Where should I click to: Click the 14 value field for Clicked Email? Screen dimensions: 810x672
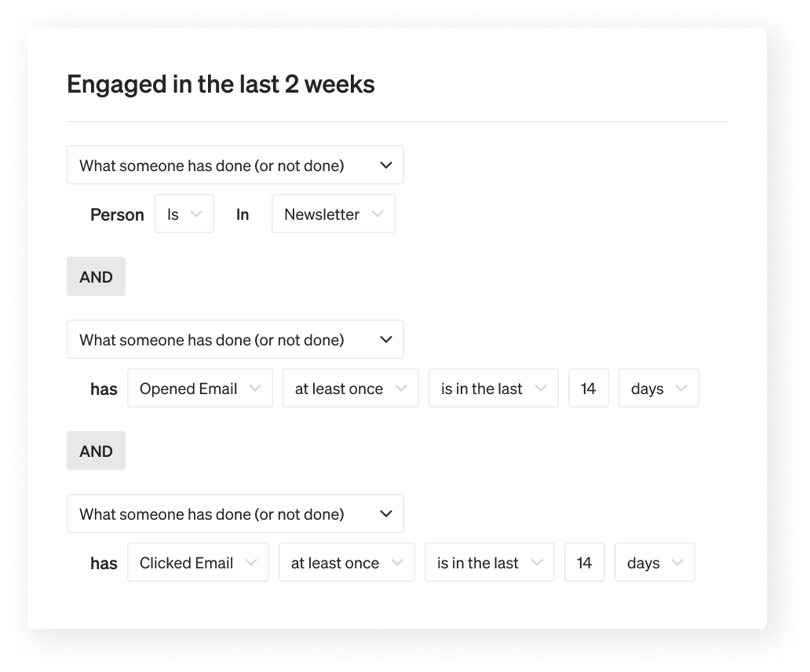click(x=585, y=562)
